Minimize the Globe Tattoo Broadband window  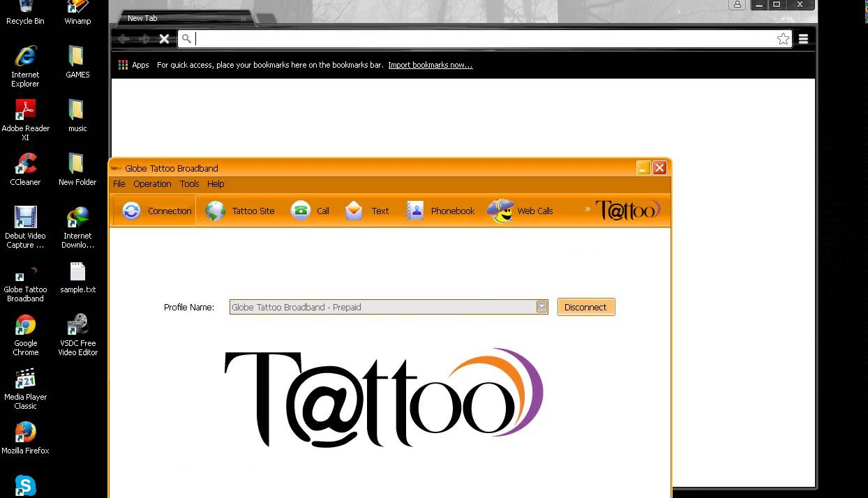pos(643,167)
